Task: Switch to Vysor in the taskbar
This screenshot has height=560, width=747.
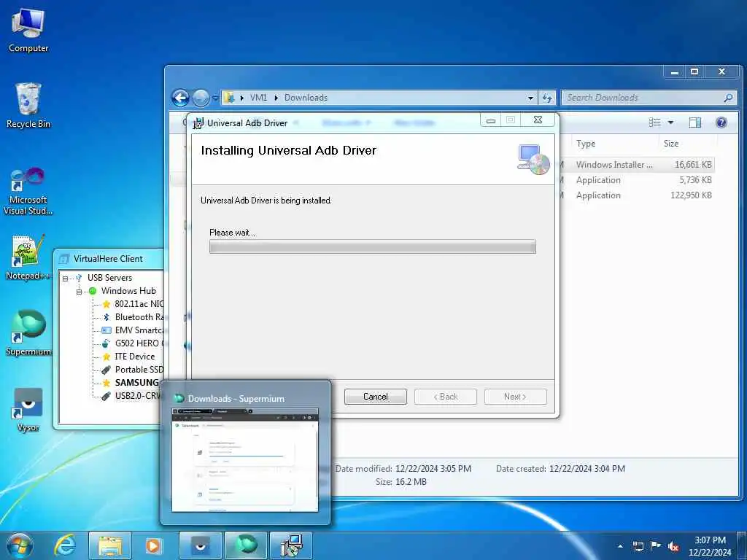Action: pyautogui.click(x=201, y=545)
